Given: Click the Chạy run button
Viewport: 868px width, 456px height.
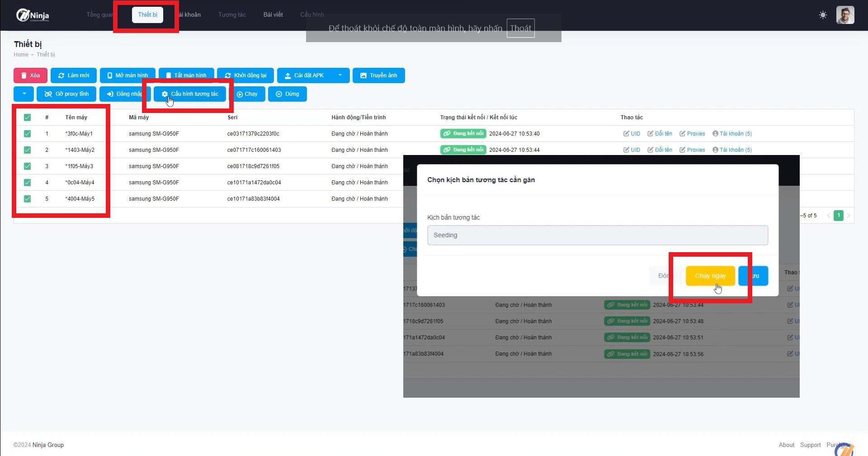Looking at the screenshot, I should pyautogui.click(x=247, y=94).
